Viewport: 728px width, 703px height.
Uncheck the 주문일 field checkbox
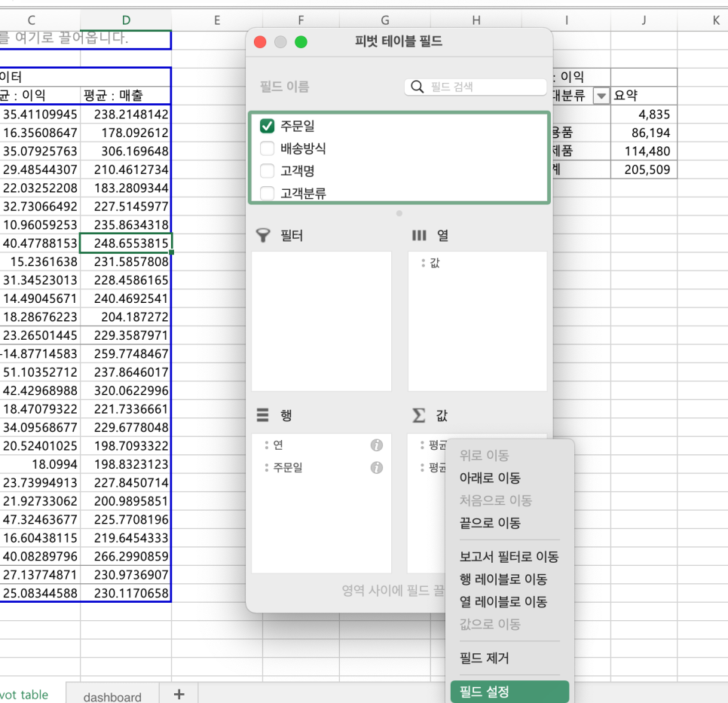point(267,126)
